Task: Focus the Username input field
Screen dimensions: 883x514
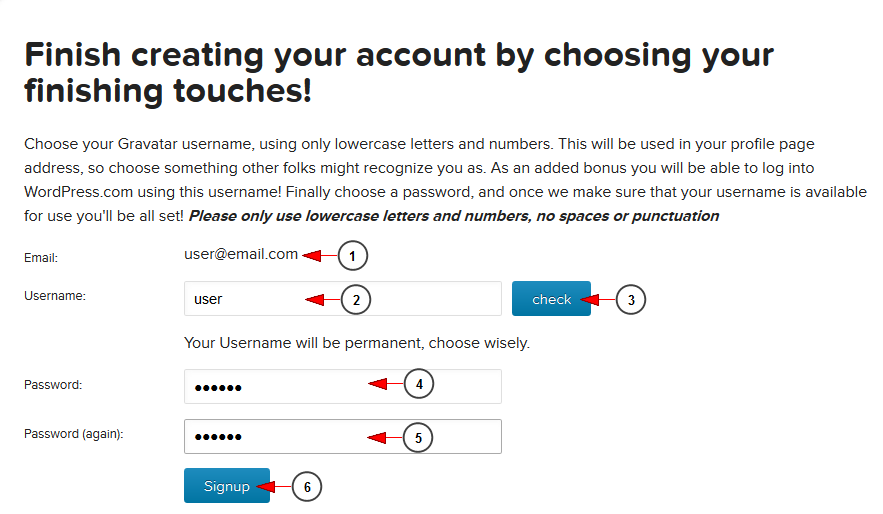Action: [x=342, y=298]
